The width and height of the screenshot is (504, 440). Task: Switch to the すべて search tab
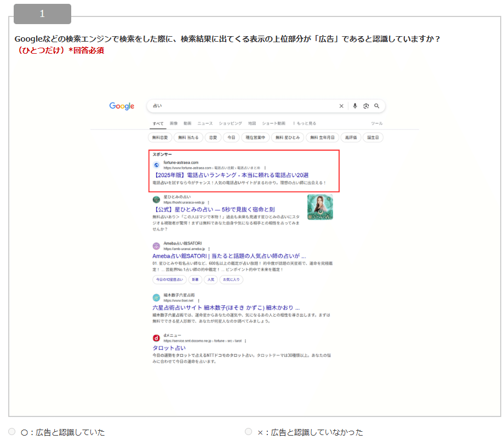[x=158, y=123]
